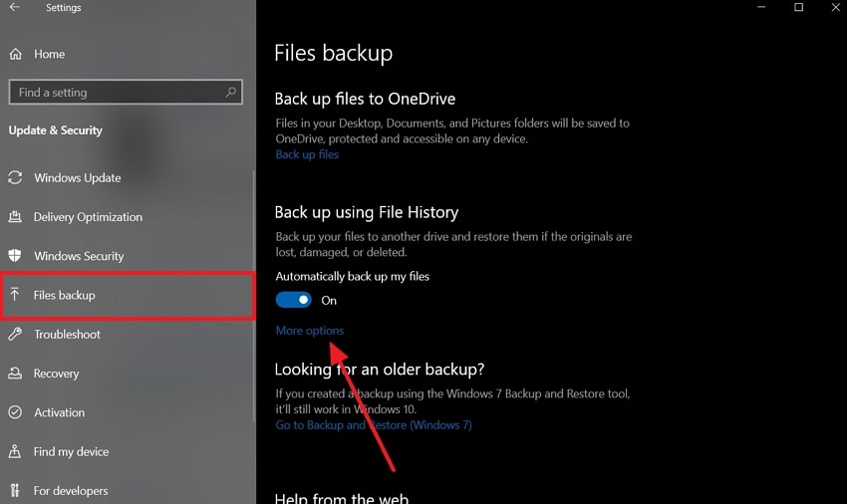The image size is (847, 504).
Task: Turn off Automatically back up my files
Action: [x=294, y=300]
